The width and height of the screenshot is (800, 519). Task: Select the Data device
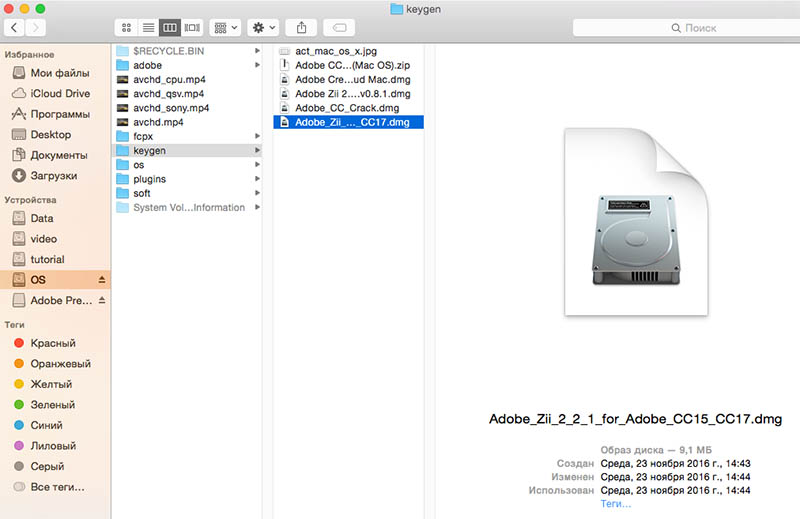(55, 218)
